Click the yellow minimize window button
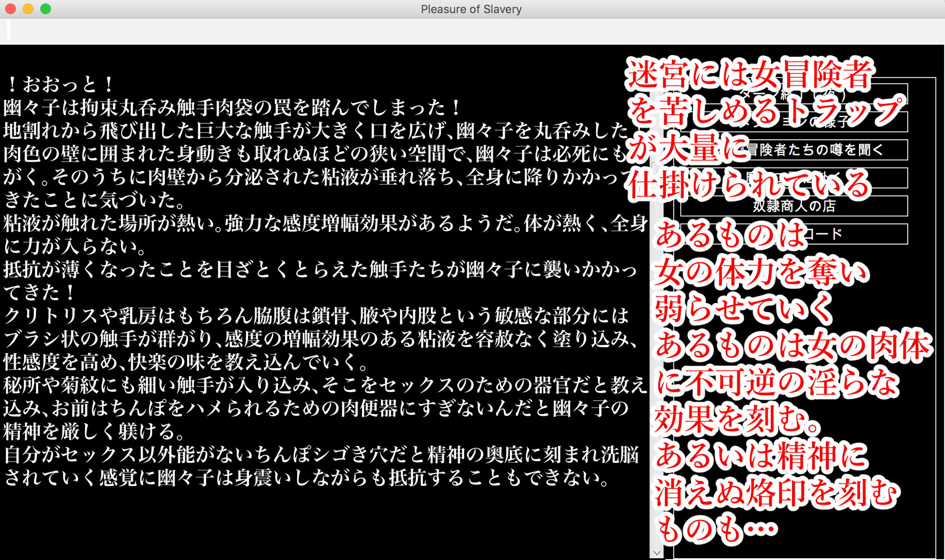Screen dimensions: 945x560 point(28,9)
